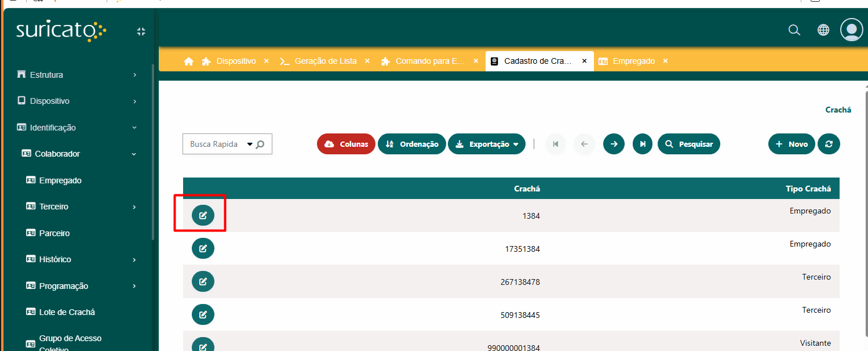Open Lote de Crachá in the sidebar

point(67,312)
